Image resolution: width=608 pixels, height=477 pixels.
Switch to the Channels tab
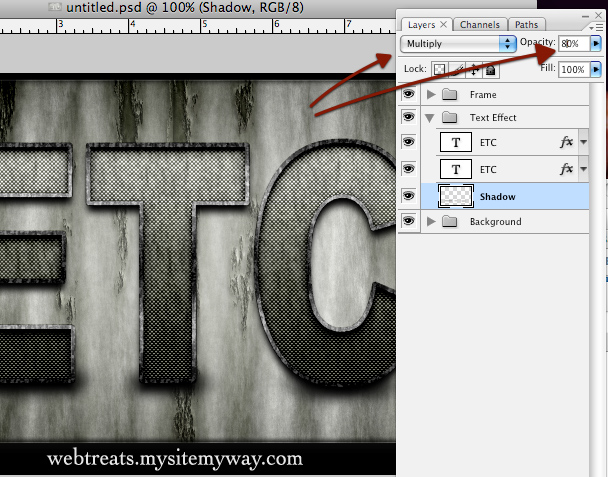[x=480, y=24]
